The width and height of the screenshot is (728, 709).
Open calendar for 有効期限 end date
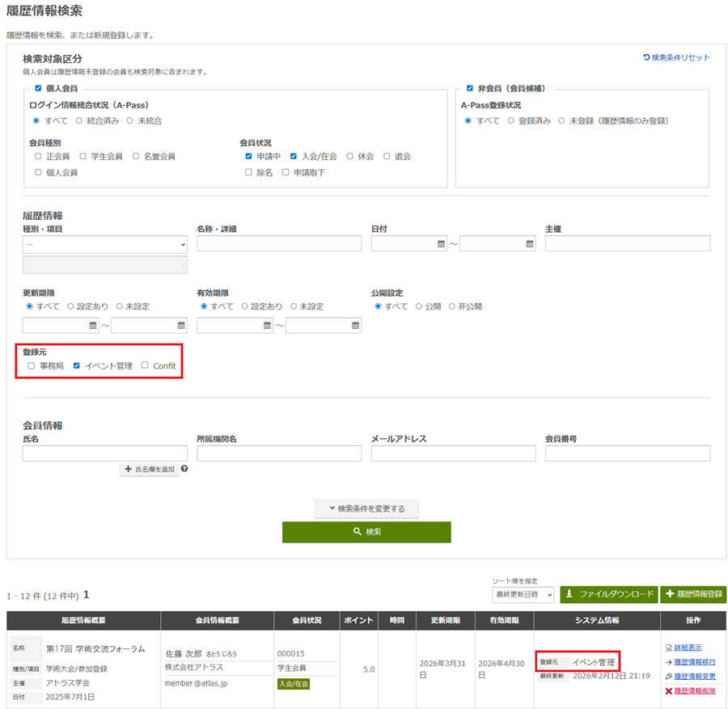tap(356, 326)
